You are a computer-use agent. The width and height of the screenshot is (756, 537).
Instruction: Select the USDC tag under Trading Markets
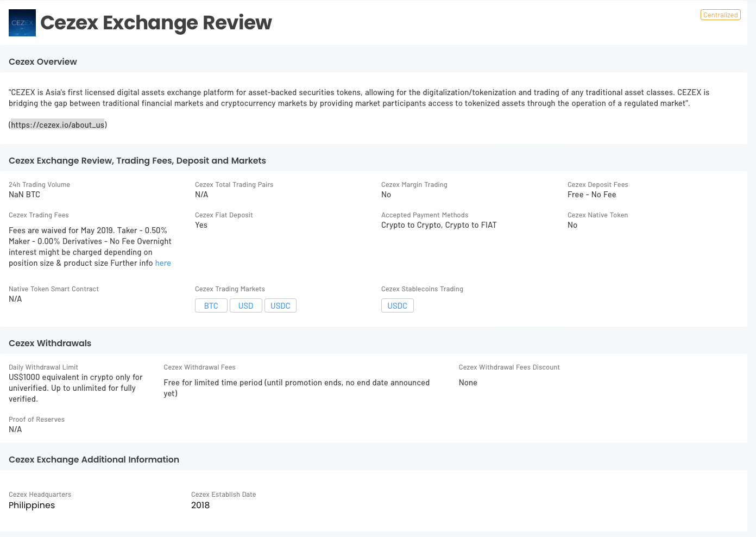[x=280, y=306]
